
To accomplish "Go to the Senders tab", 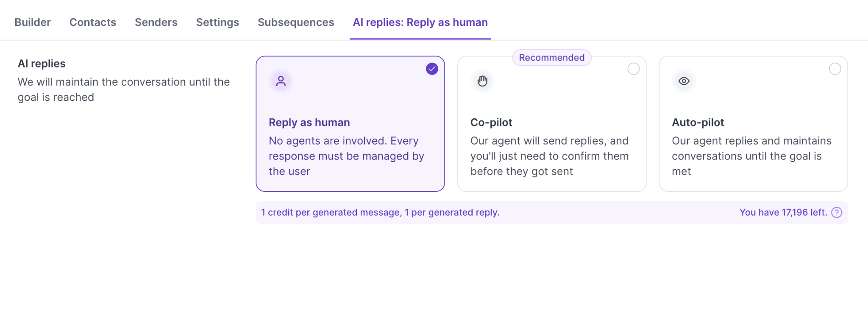I will click(x=156, y=22).
